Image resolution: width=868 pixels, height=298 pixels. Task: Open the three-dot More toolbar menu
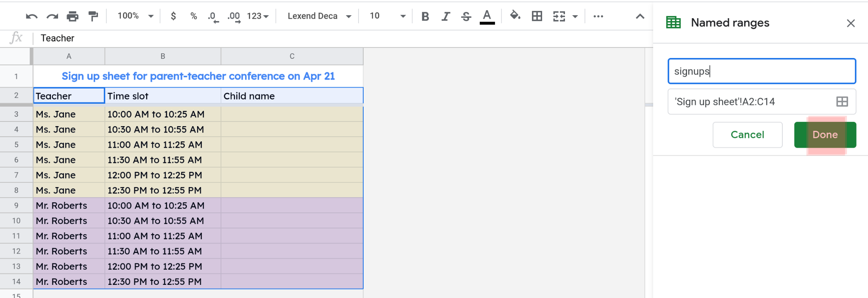(598, 16)
